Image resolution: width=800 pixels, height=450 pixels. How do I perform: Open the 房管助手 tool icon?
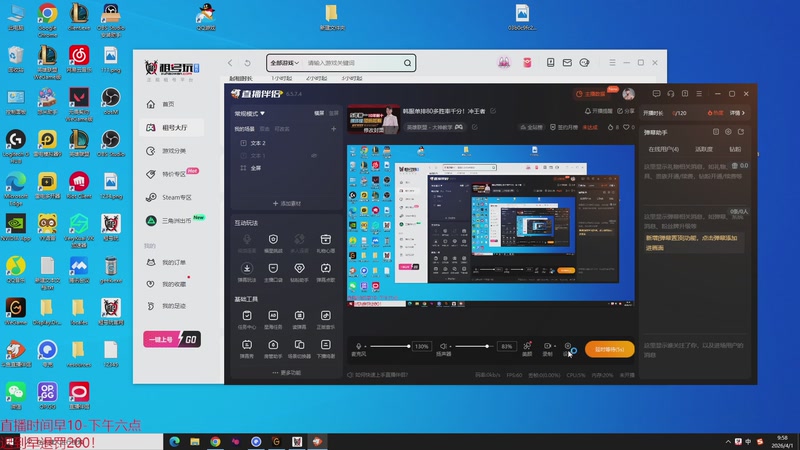[x=273, y=345]
